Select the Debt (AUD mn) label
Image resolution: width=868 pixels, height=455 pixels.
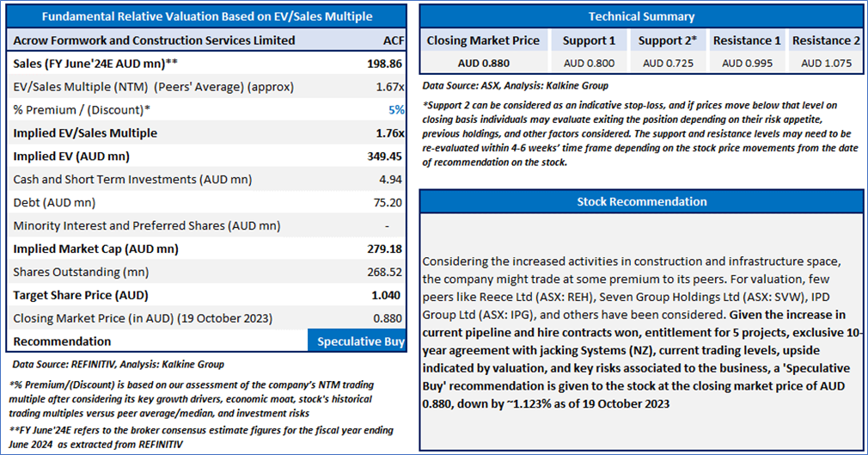point(54,203)
